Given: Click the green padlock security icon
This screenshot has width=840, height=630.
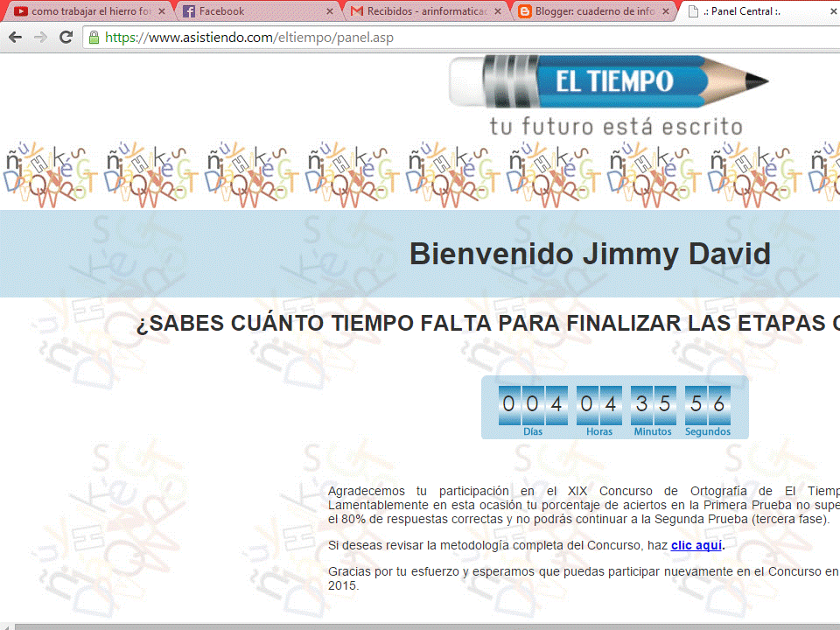Looking at the screenshot, I should 94,38.
